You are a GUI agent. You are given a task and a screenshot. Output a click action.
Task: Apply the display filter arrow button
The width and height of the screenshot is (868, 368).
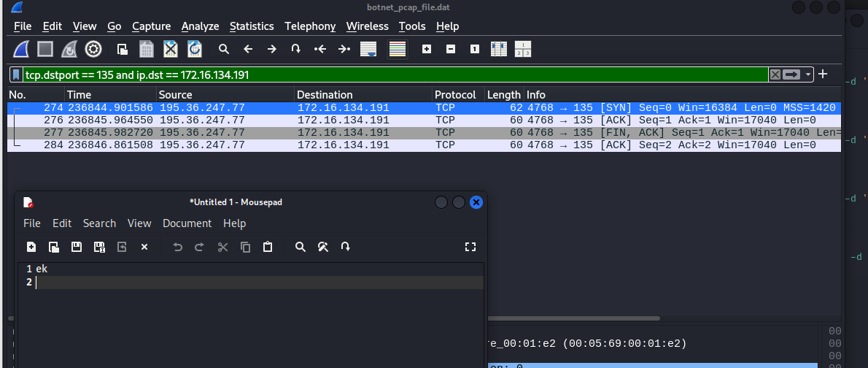tap(791, 74)
